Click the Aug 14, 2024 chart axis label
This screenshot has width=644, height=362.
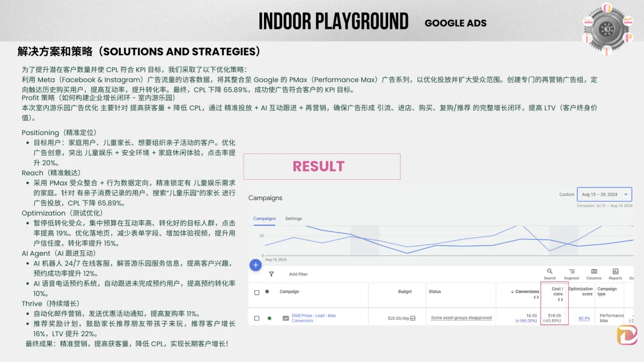(276, 259)
